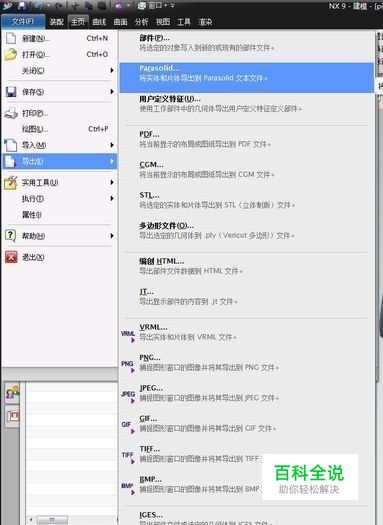Image resolution: width=383 pixels, height=525 pixels.
Task: Switch to the 渲染 tab
Action: point(205,22)
